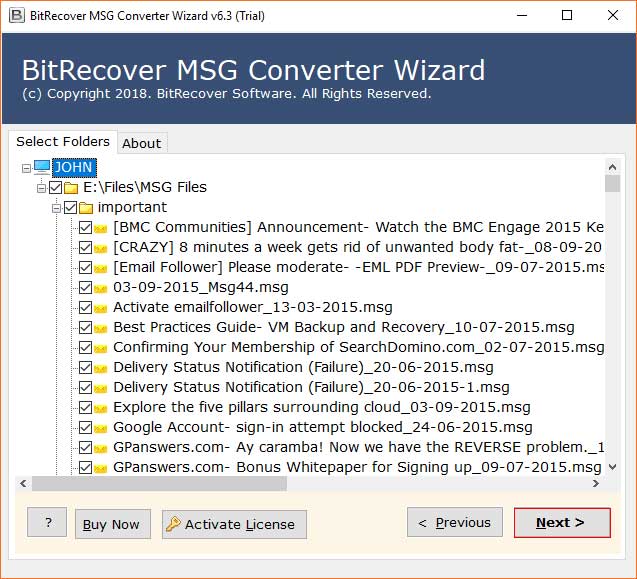Click the important folder icon

point(86,208)
